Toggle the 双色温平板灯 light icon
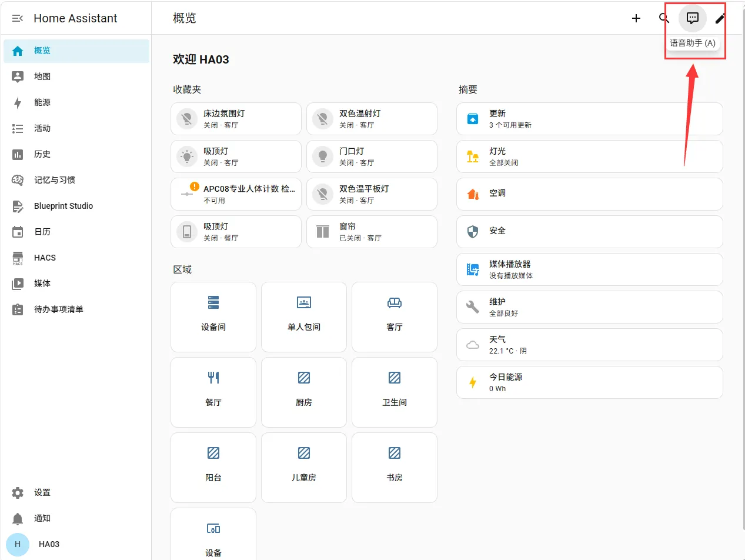Screen dimensions: 745x560 click(323, 194)
